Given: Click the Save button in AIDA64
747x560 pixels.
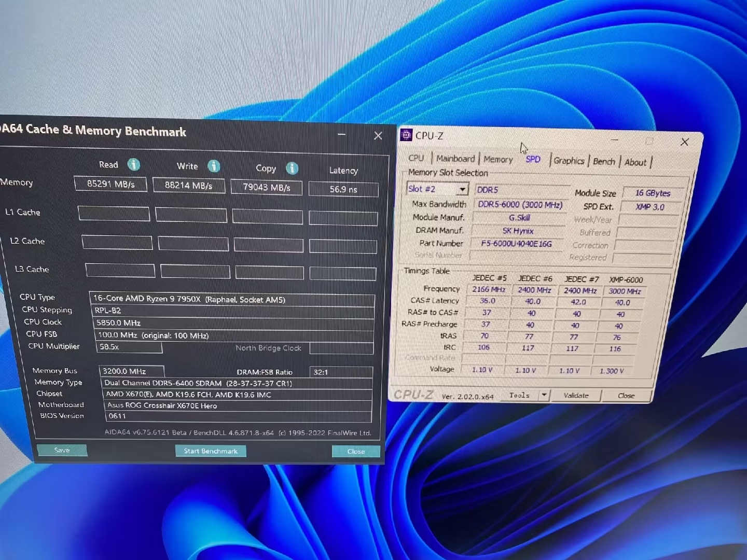Looking at the screenshot, I should pyautogui.click(x=62, y=450).
